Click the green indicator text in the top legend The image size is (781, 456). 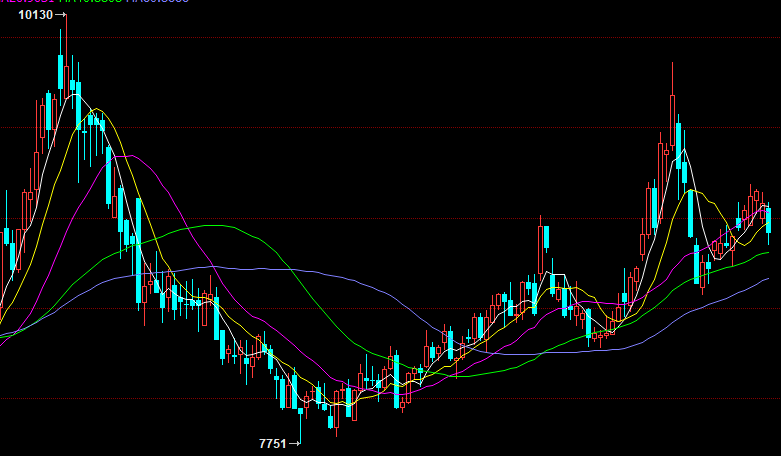90,2
